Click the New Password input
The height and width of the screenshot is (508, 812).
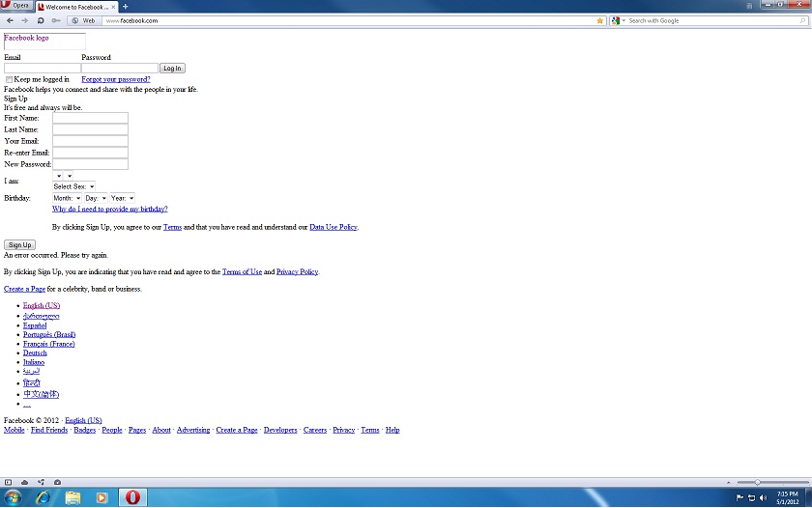pyautogui.click(x=90, y=164)
